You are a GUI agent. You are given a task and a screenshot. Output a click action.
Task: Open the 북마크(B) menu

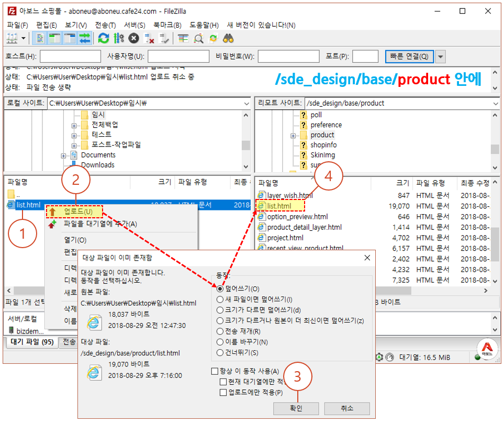(167, 25)
